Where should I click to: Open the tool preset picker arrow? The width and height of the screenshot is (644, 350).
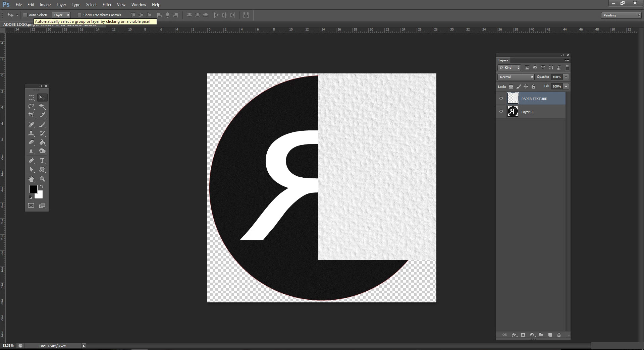point(17,15)
